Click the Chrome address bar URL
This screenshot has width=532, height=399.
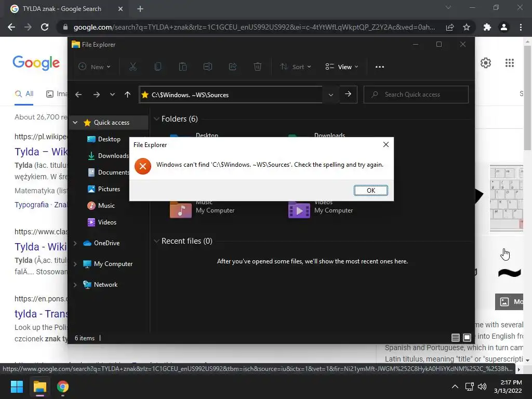254,27
